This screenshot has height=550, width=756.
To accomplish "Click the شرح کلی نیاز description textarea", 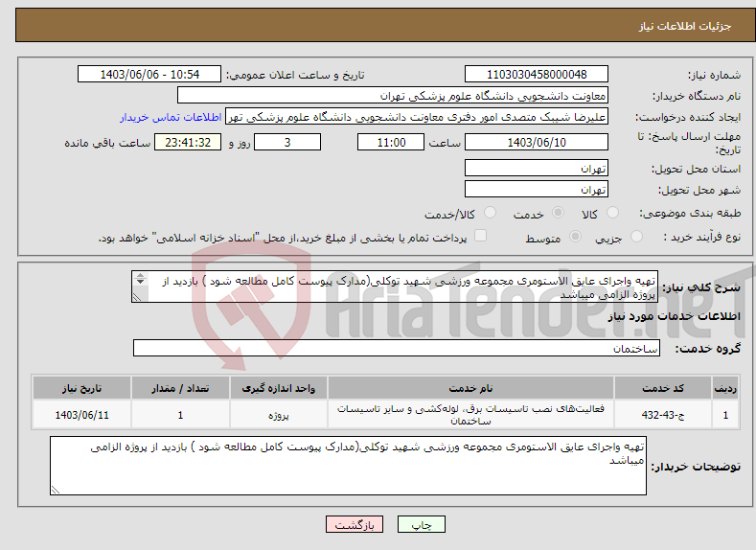I will [395, 286].
